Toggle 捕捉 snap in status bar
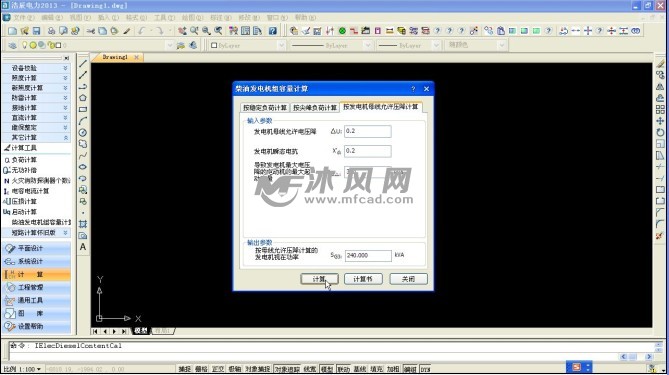Image resolution: width=669 pixels, height=375 pixels. 184,369
